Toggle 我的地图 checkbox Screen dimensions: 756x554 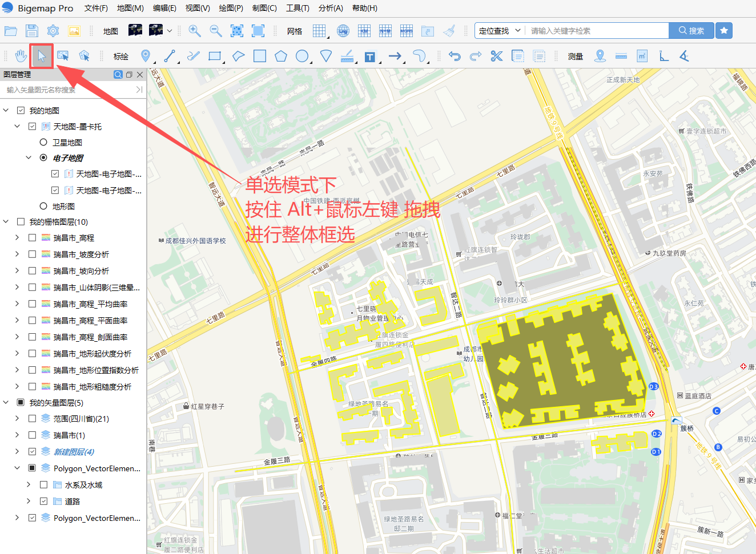tap(21, 110)
